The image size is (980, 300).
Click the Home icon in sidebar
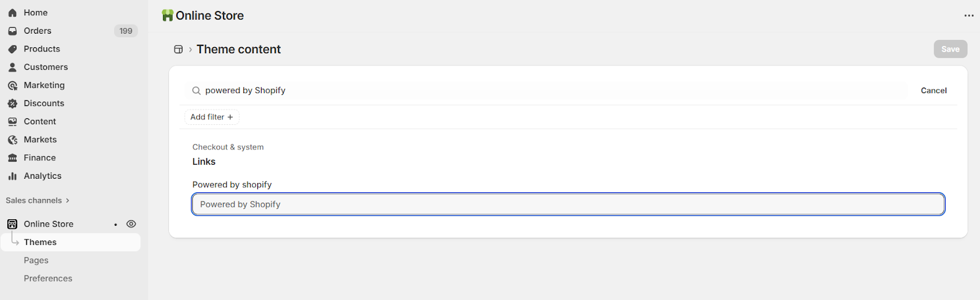click(12, 13)
